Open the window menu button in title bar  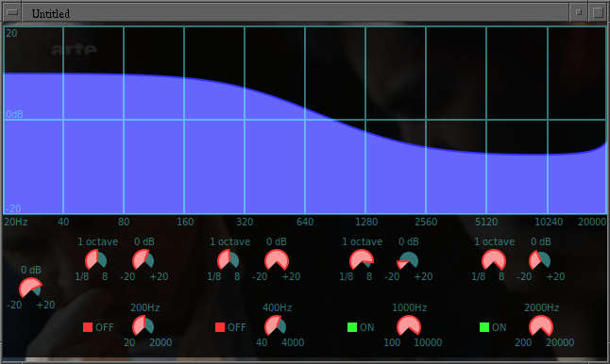[x=12, y=12]
